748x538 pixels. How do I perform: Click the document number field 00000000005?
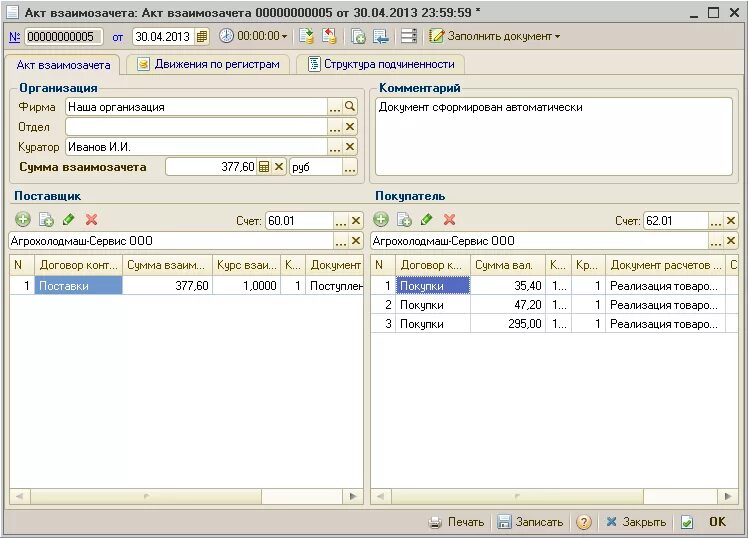click(64, 37)
